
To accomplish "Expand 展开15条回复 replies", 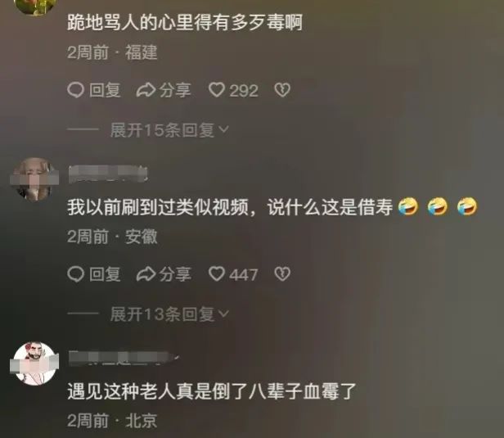I will (x=169, y=130).
